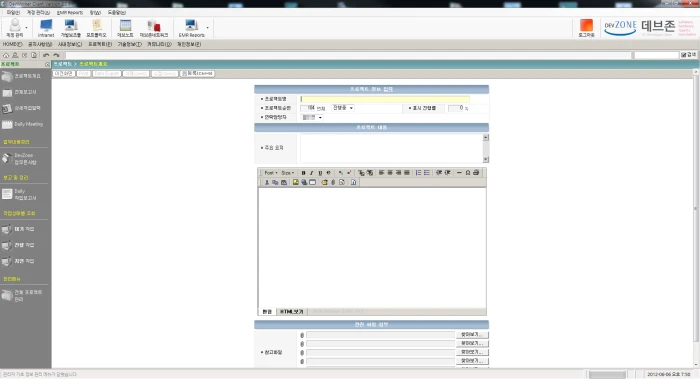Click justify alignment in editor toolbar

407,173
